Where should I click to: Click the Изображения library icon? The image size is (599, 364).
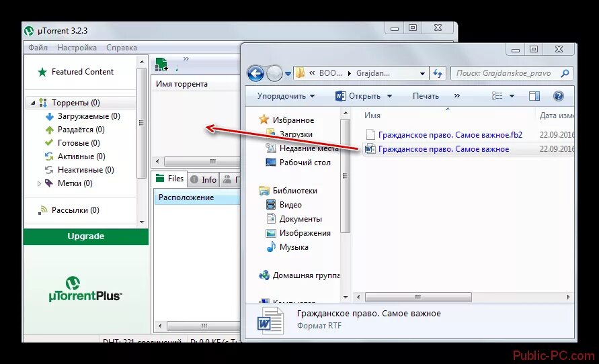pyautogui.click(x=271, y=233)
